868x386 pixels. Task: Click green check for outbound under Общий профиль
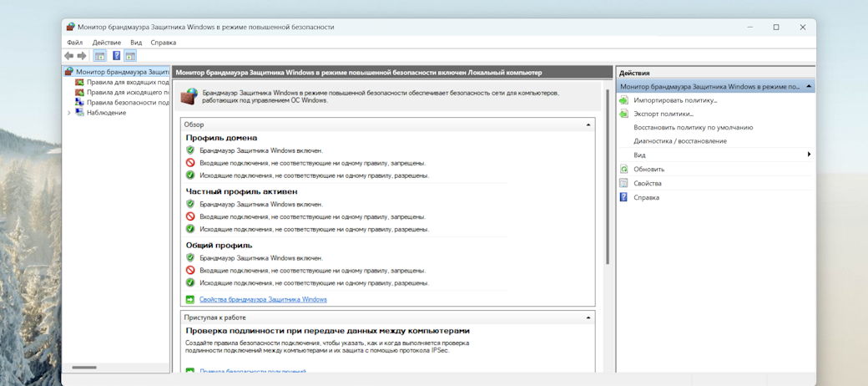[190, 282]
